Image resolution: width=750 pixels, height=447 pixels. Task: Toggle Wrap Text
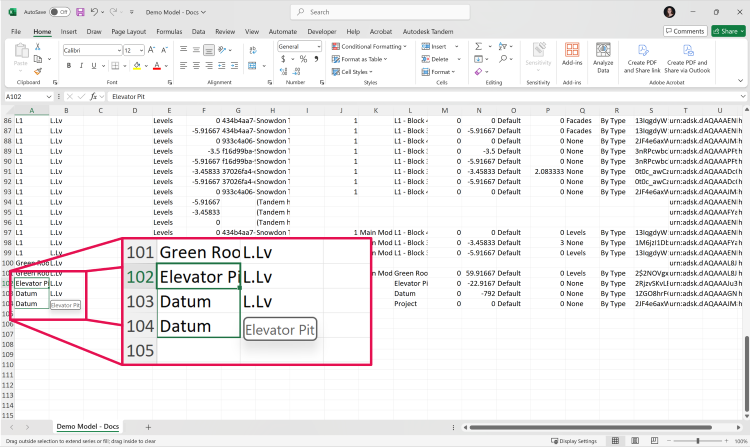click(x=253, y=49)
